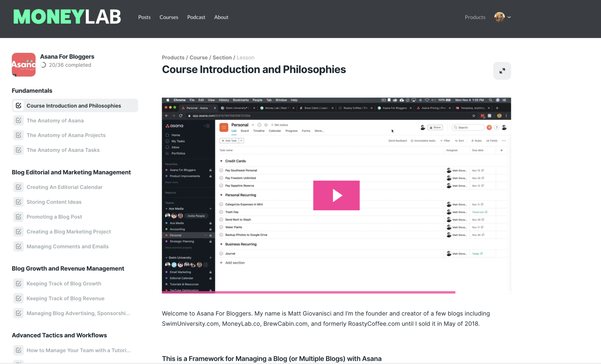601x364 pixels.
Task: Click the Chrome reload icon in the video
Action: [x=181, y=116]
